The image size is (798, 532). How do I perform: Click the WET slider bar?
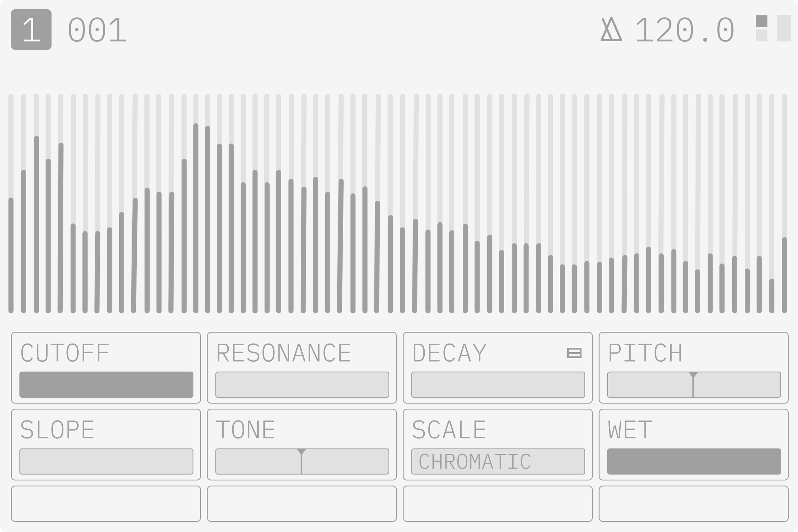pyautogui.click(x=694, y=461)
